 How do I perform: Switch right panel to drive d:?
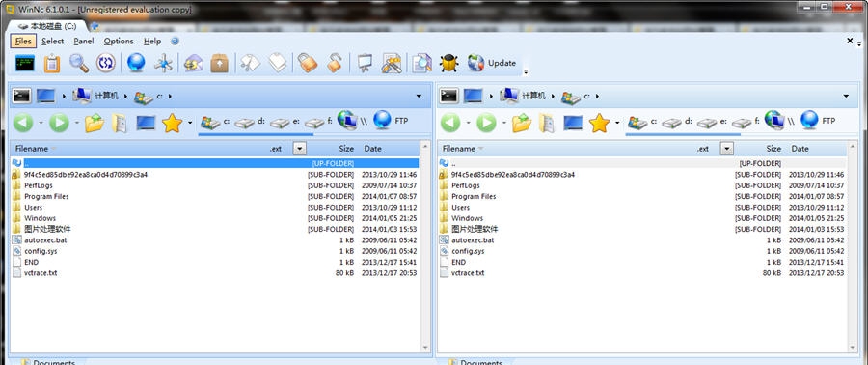[676, 123]
